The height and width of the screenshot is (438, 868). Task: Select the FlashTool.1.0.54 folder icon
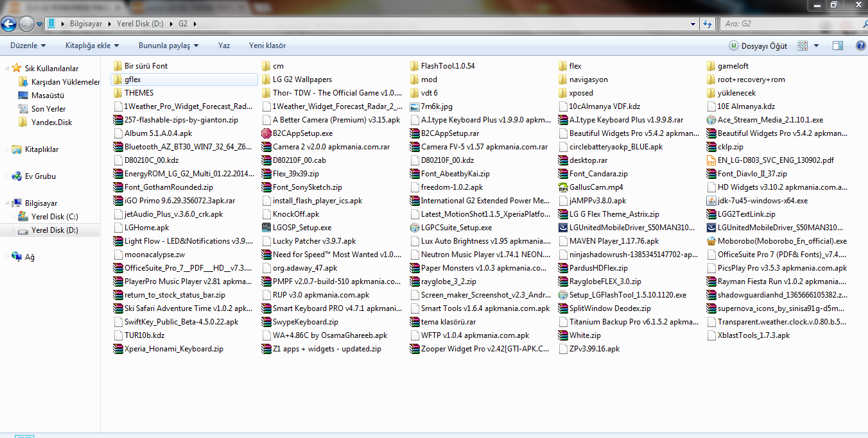(x=415, y=66)
